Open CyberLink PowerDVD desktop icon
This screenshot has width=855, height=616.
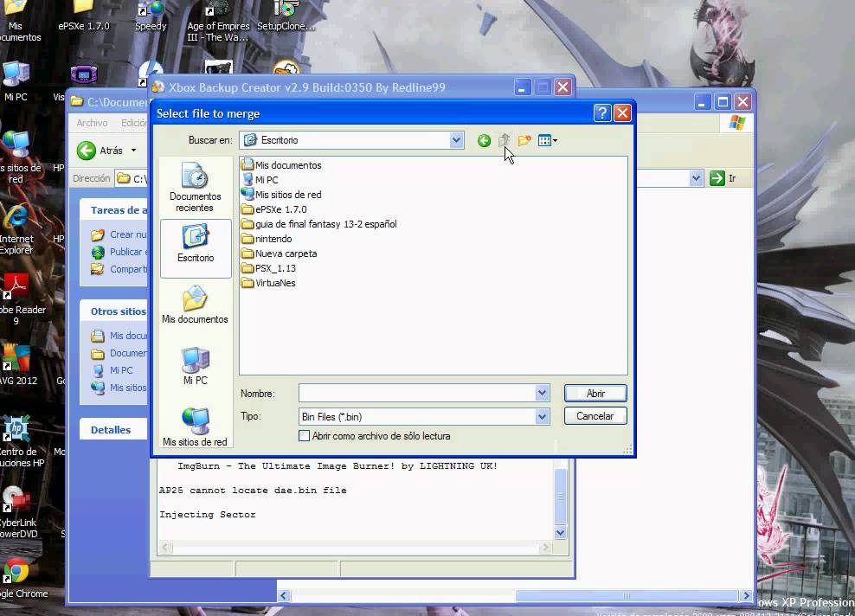point(16,512)
